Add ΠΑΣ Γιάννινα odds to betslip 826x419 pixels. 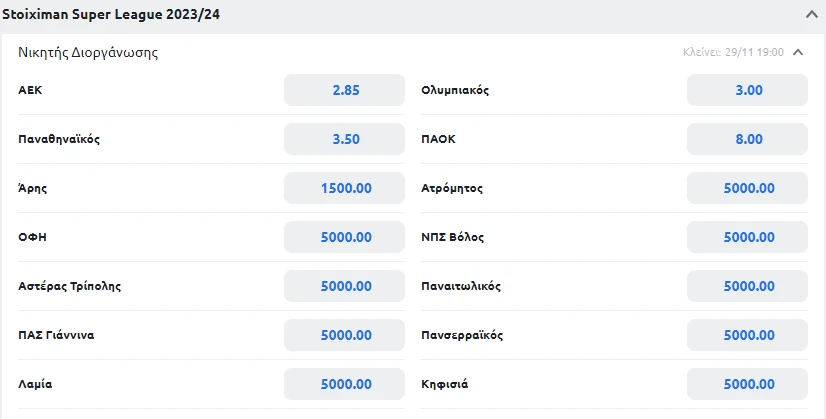[x=345, y=335]
